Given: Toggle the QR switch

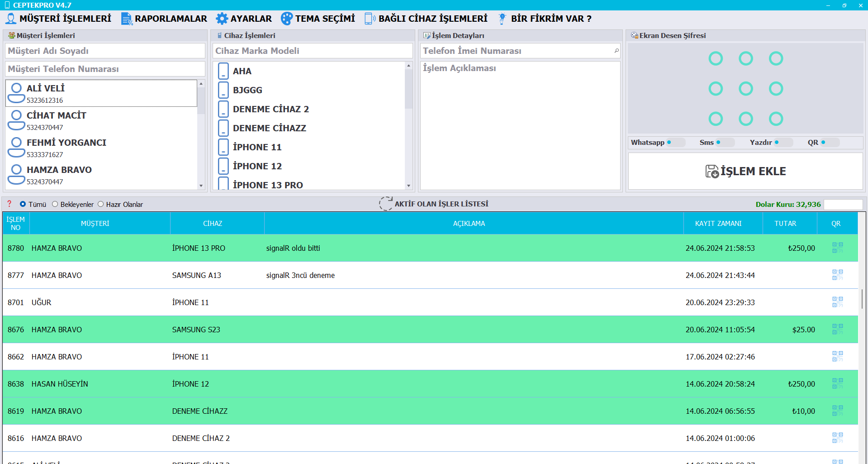Looking at the screenshot, I should (830, 142).
